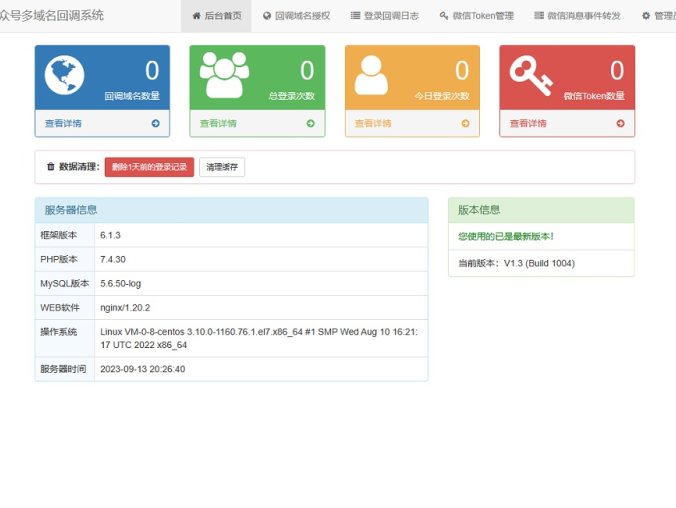This screenshot has width=676, height=508.
Task: Go to 登录回调日志 page
Action: tap(385, 16)
